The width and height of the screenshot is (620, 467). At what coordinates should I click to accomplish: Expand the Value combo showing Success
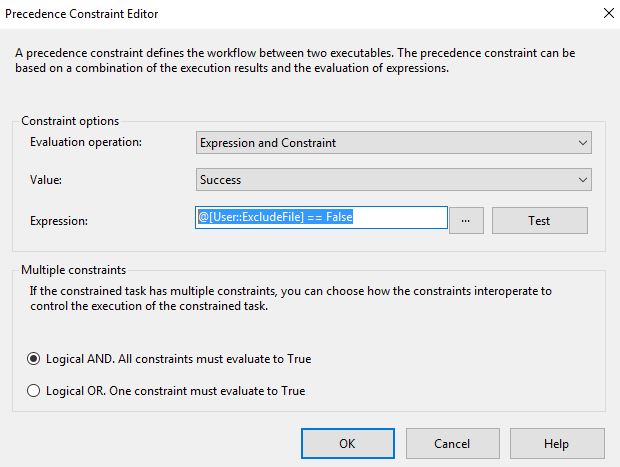[394, 180]
